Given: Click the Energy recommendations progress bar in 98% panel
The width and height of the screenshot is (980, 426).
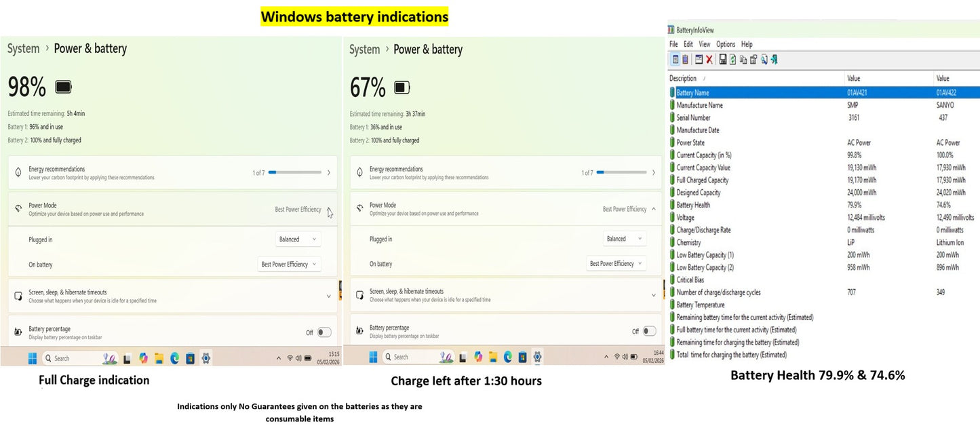Looking at the screenshot, I should (295, 173).
